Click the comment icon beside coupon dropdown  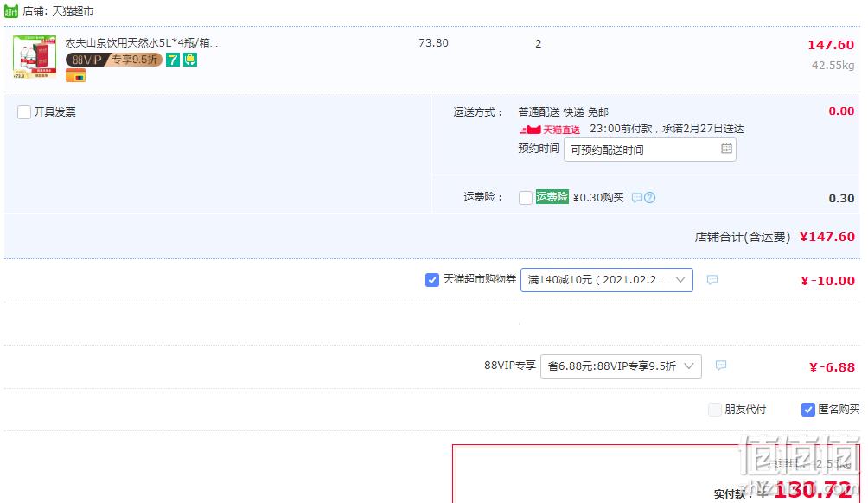click(x=712, y=280)
